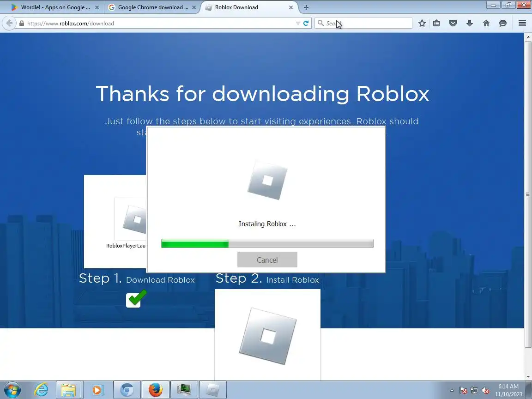
Task: Click the Action Center flag tray icon
Action: tap(463, 391)
